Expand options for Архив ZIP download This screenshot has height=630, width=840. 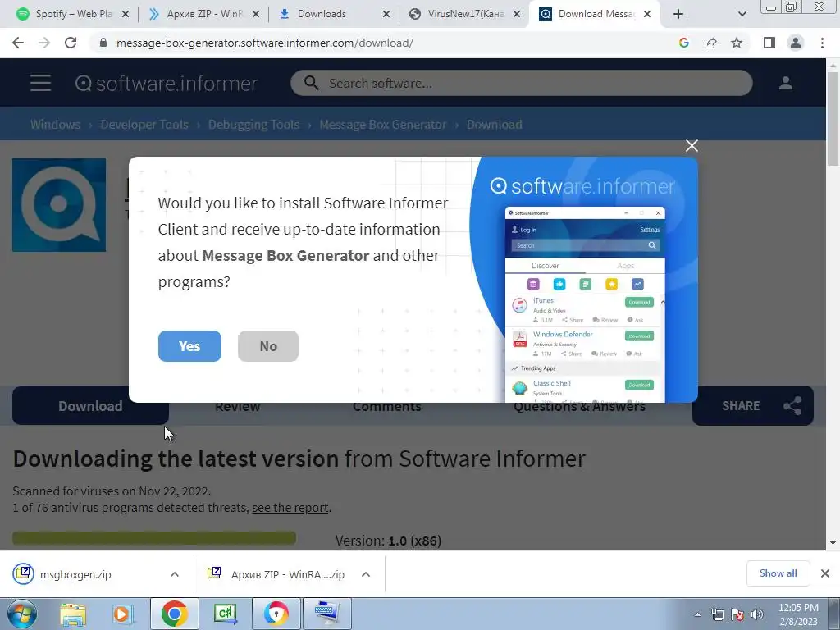pyautogui.click(x=366, y=574)
